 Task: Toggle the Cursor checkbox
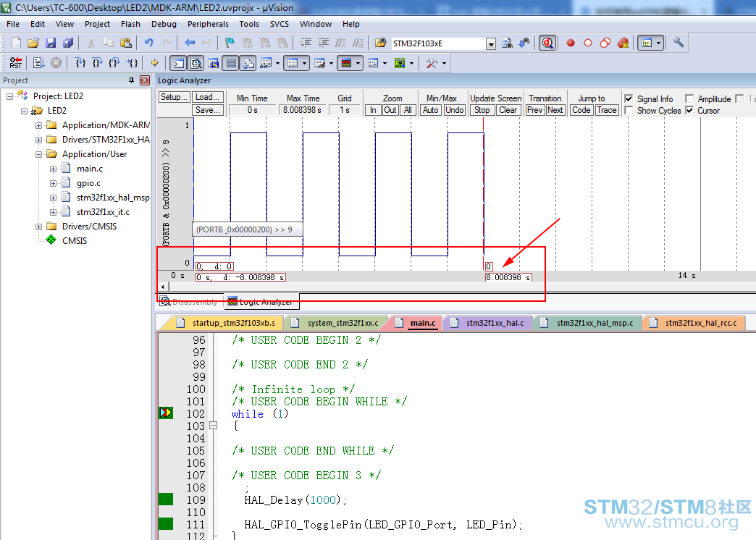tap(689, 111)
